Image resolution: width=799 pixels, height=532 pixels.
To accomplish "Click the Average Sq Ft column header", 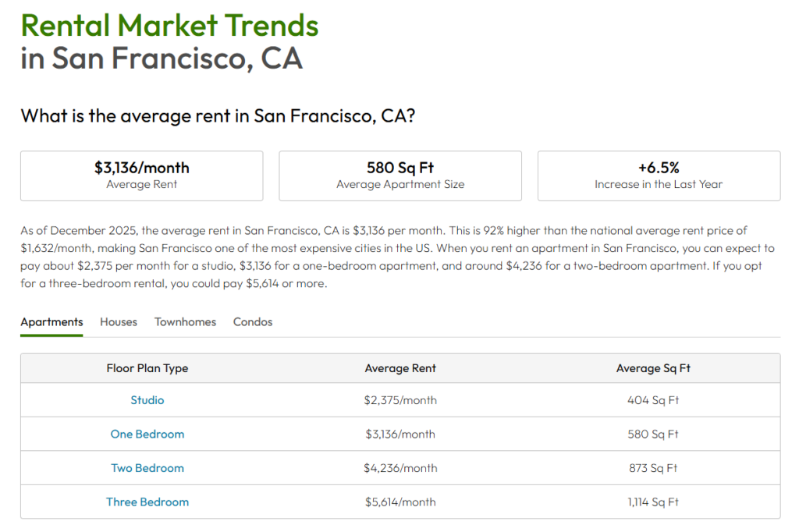I will (653, 368).
